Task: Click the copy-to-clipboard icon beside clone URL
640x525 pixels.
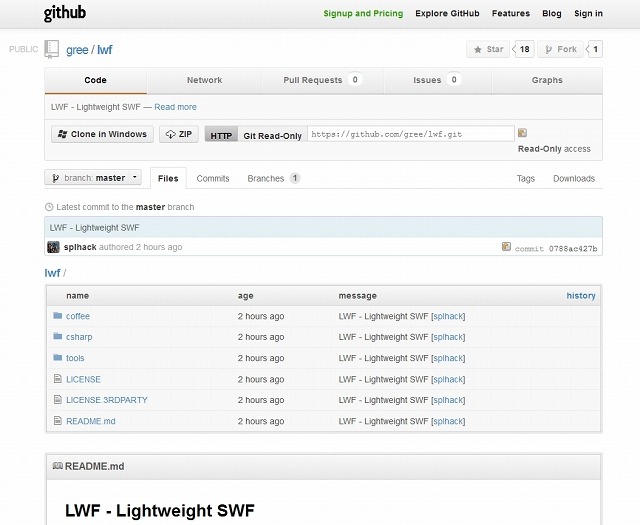Action: tap(522, 133)
